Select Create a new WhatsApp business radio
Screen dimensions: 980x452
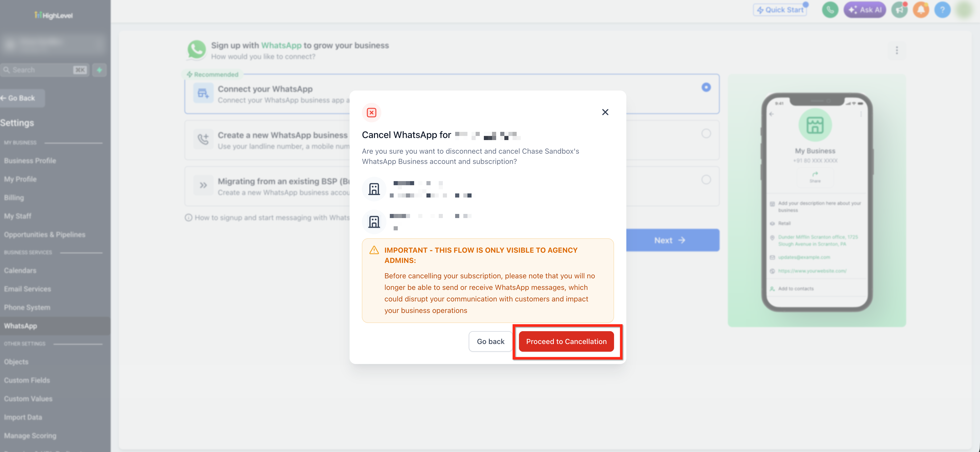706,134
